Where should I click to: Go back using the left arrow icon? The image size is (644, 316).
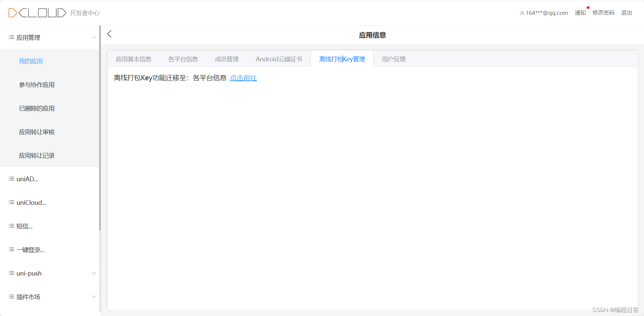[109, 34]
